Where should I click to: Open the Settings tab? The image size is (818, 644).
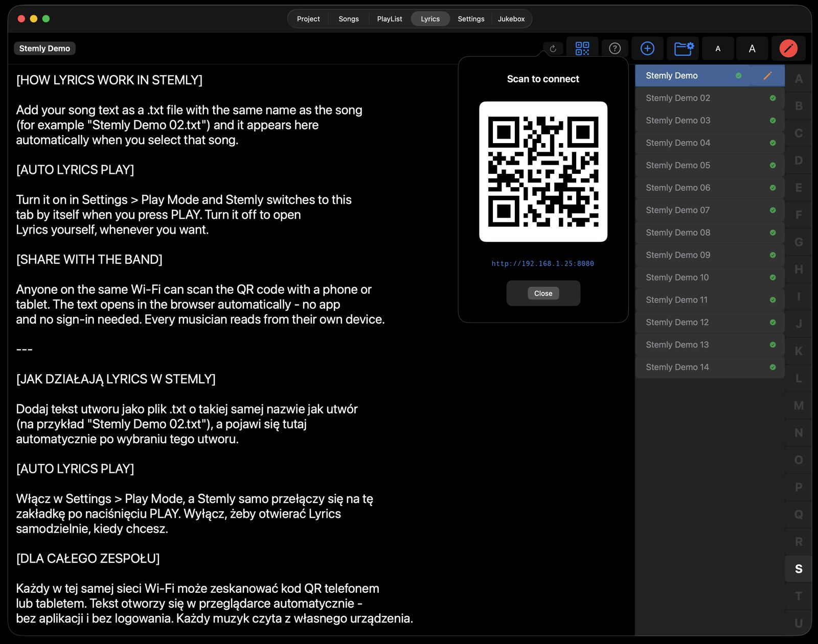click(x=471, y=19)
